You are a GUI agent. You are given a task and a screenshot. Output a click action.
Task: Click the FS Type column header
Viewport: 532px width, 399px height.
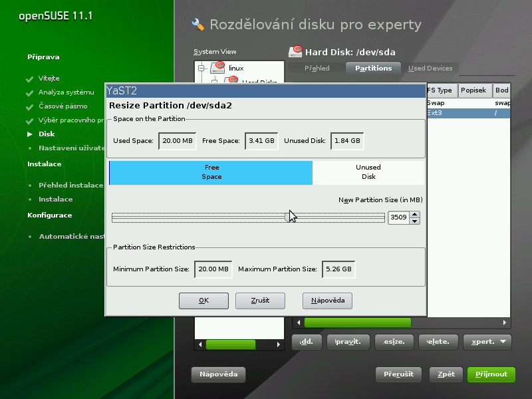[442, 90]
